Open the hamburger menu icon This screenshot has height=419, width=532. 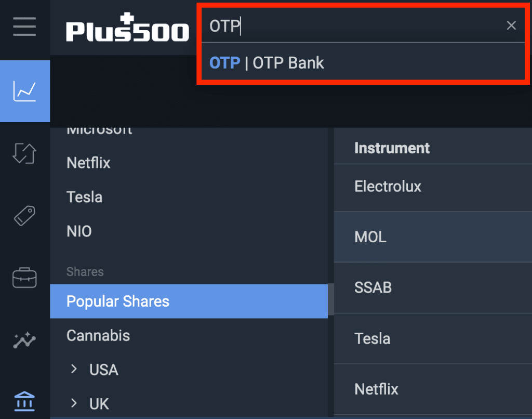[x=24, y=27]
